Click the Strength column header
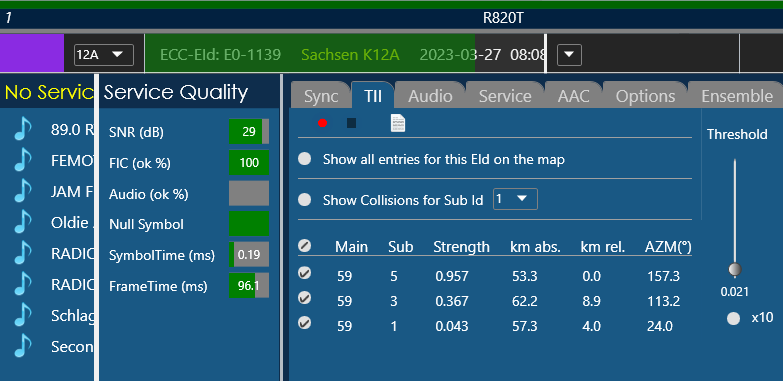 point(461,247)
